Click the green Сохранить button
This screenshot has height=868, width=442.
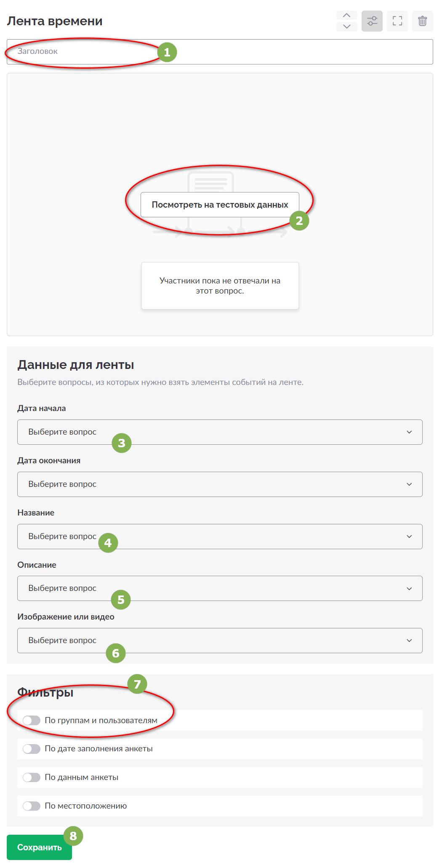pos(39,847)
